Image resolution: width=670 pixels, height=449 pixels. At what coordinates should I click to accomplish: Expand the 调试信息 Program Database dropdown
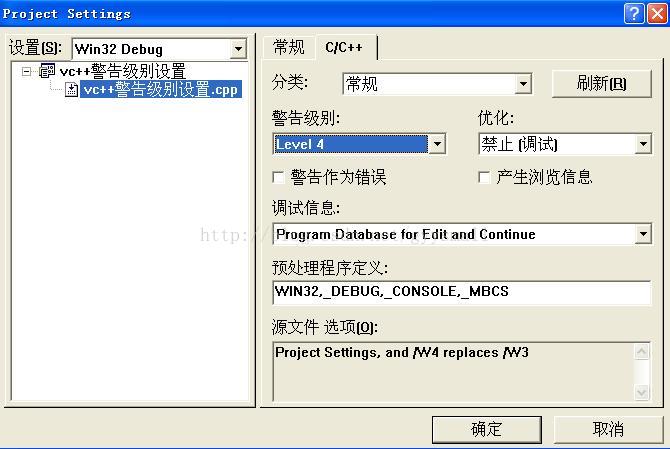point(643,234)
